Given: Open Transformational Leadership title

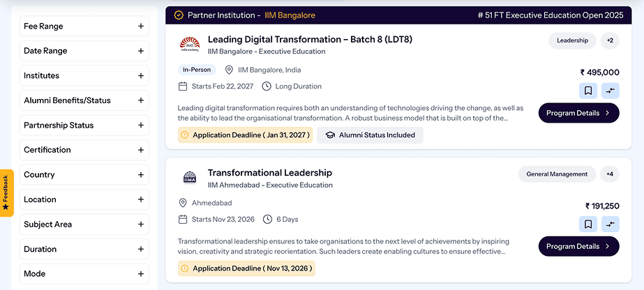Looking at the screenshot, I should point(270,173).
